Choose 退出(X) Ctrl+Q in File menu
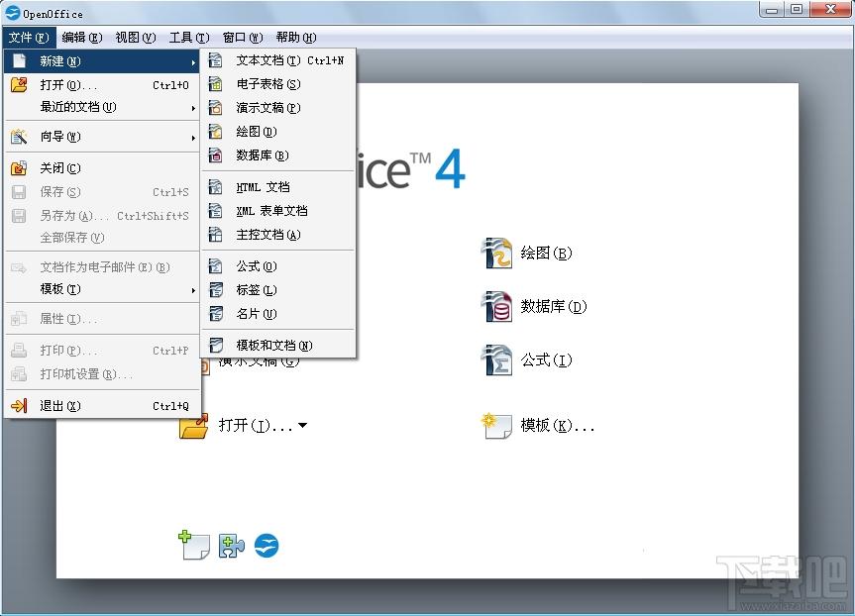The height and width of the screenshot is (616, 855). tap(102, 406)
